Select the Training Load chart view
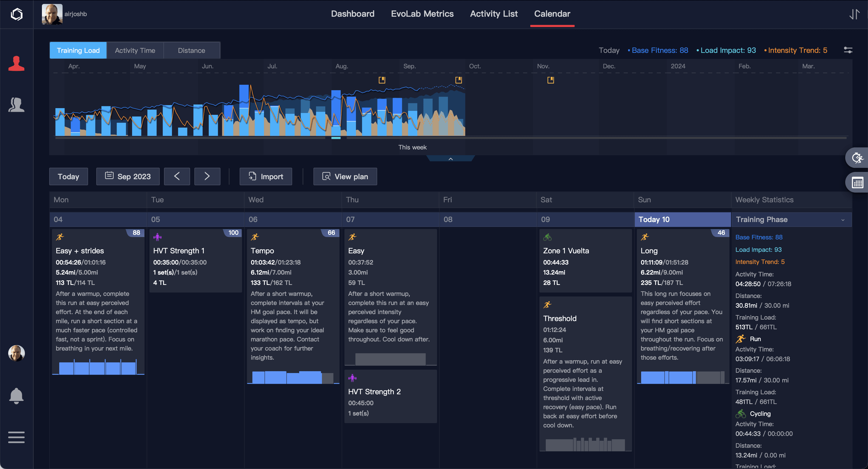Viewport: 868px width, 469px height. click(x=78, y=50)
